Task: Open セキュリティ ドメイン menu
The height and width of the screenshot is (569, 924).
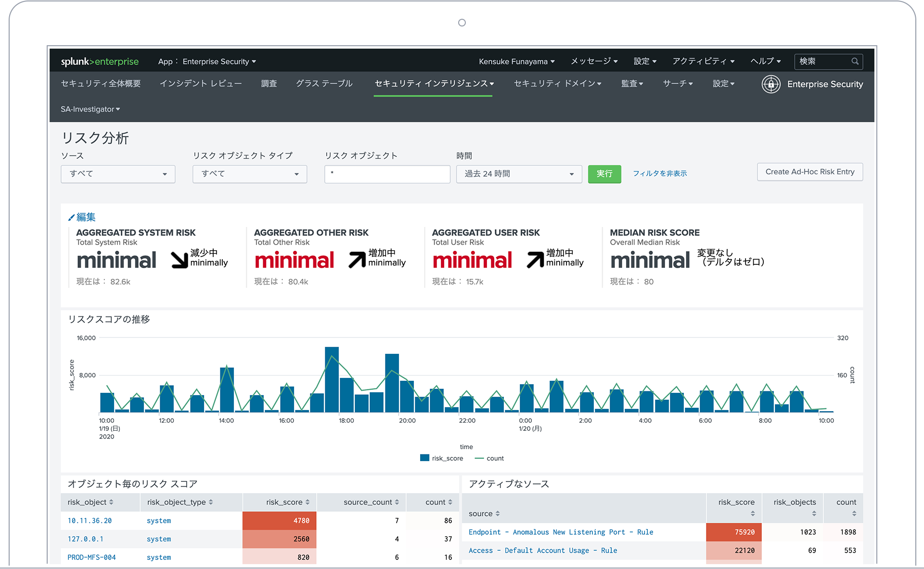Action: pyautogui.click(x=558, y=84)
